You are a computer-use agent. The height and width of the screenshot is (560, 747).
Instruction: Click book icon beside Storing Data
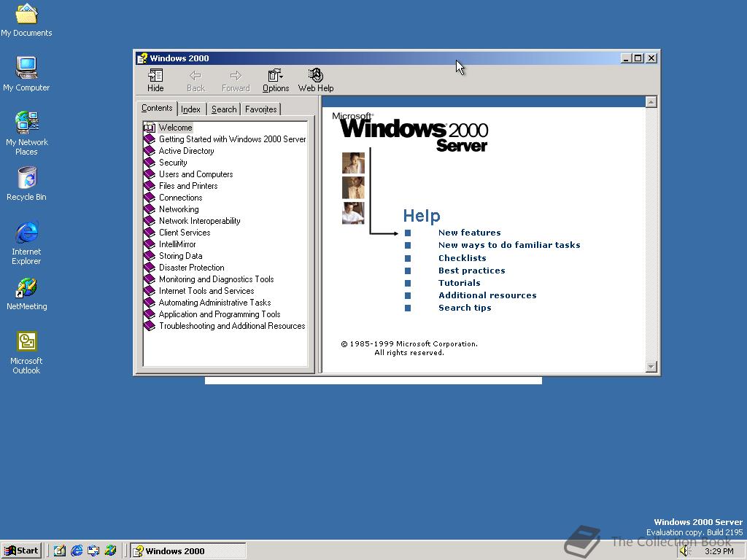point(150,256)
